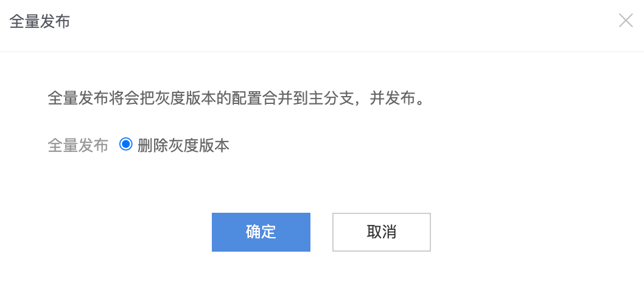Select the 删除灰度版本 radio button
Viewport: 644px width, 293px height.
pos(125,145)
